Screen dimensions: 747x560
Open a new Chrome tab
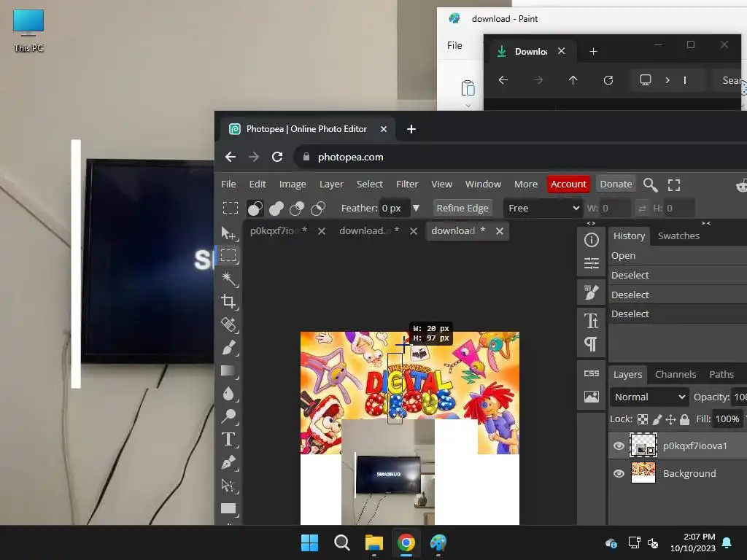[411, 129]
